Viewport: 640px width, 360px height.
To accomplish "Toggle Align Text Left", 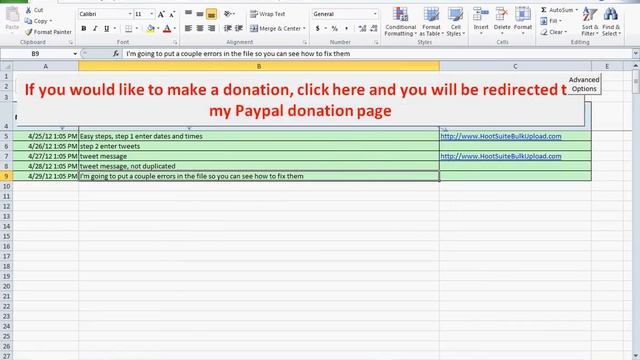I will point(188,28).
